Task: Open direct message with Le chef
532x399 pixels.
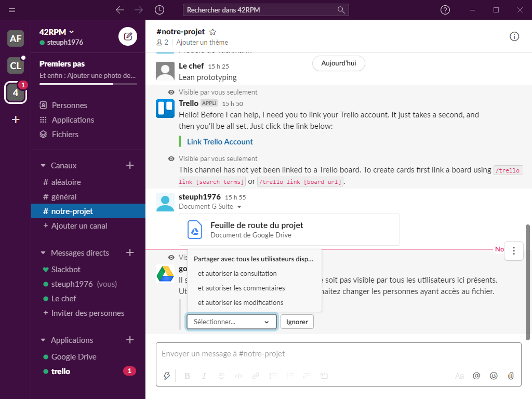Action: point(88,299)
